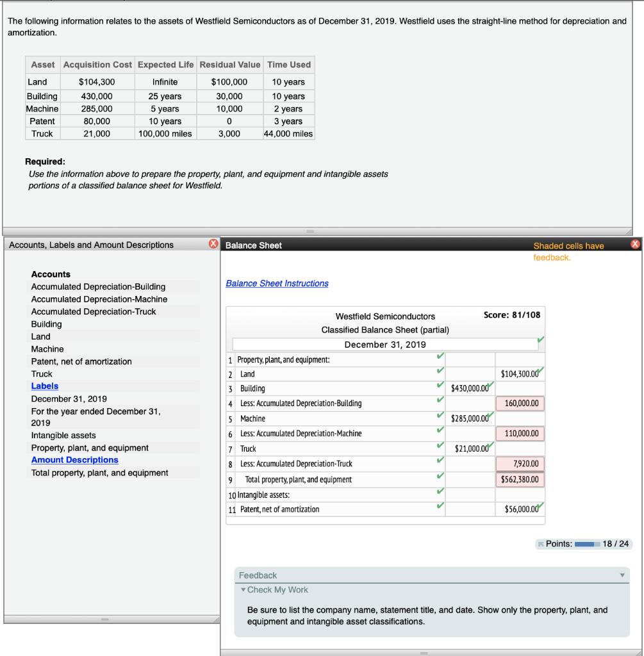The height and width of the screenshot is (656, 644).
Task: Close the Balance Sheet panel
Action: click(635, 244)
